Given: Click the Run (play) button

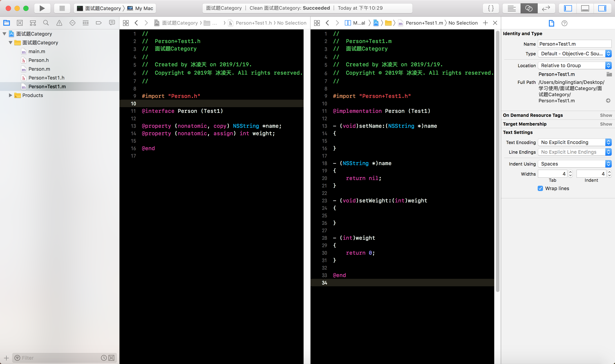Looking at the screenshot, I should 42,8.
